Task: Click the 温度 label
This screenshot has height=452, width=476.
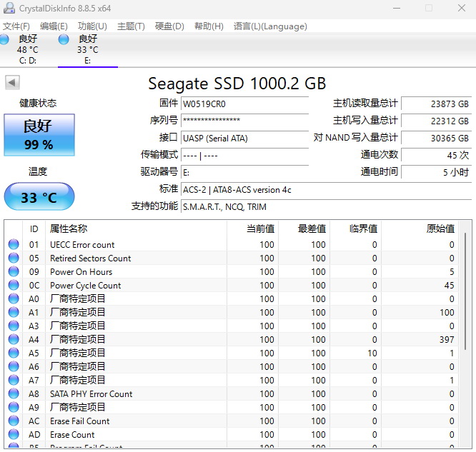Action: [38, 171]
